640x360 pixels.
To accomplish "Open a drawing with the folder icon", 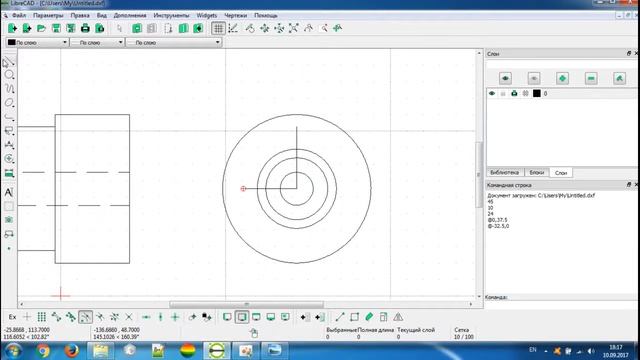I will click(41, 28).
